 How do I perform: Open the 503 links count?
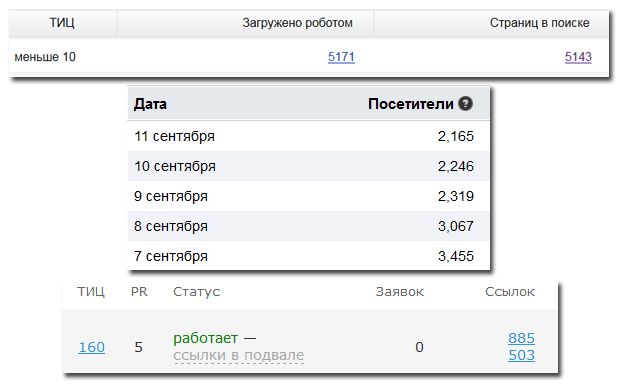point(521,355)
